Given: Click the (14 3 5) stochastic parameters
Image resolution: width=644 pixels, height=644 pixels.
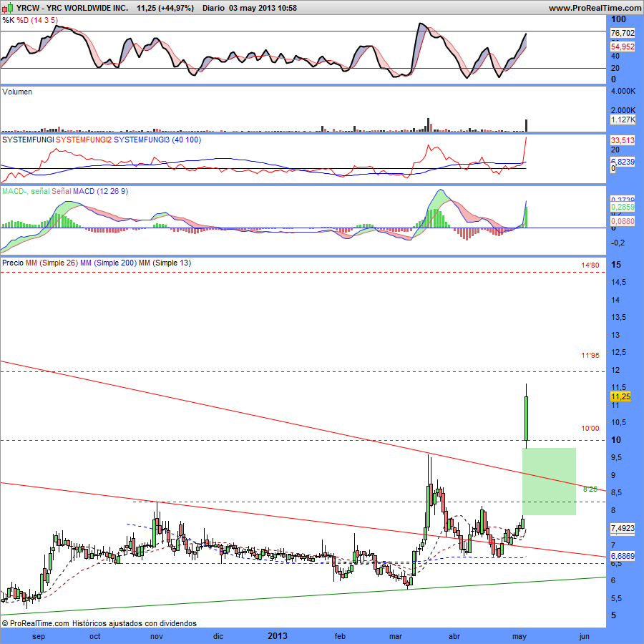Looking at the screenshot, I should [x=44, y=20].
